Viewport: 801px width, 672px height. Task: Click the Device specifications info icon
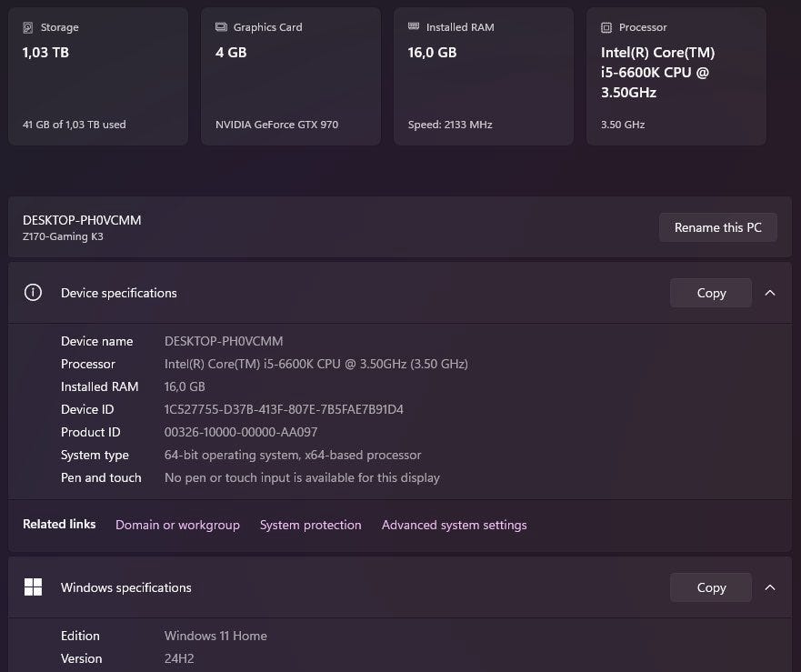click(x=33, y=293)
